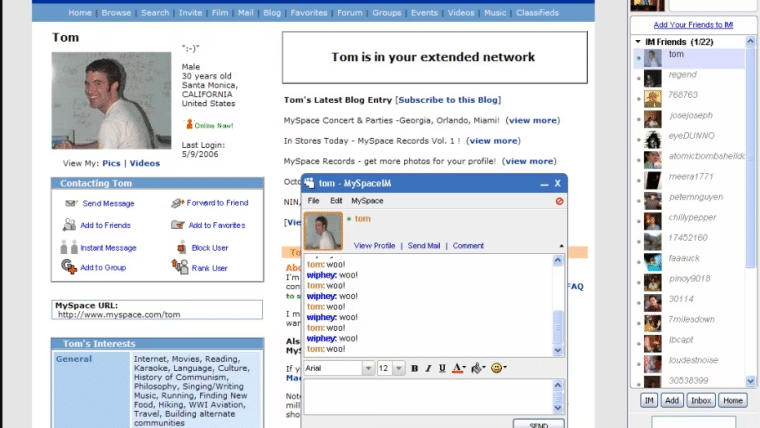Screen dimensions: 760x428
Task: Select eyeDUNNO in the IM Friends list
Action: pos(689,139)
